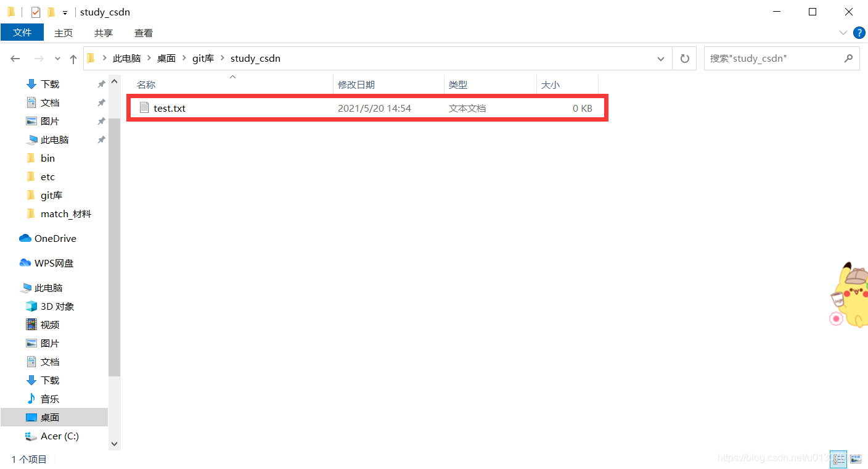This screenshot has height=469, width=868.
Task: Click git库 in the address path
Action: pos(203,59)
